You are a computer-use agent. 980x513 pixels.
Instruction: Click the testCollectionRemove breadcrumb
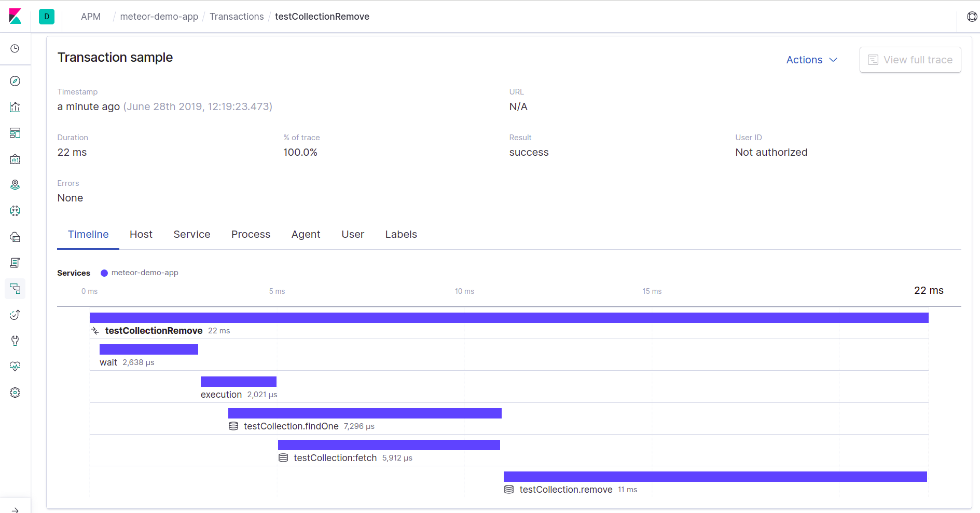click(322, 17)
